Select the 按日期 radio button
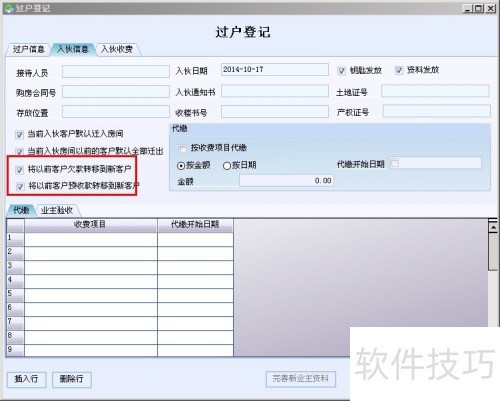Image resolution: width=500 pixels, height=401 pixels. coord(227,166)
